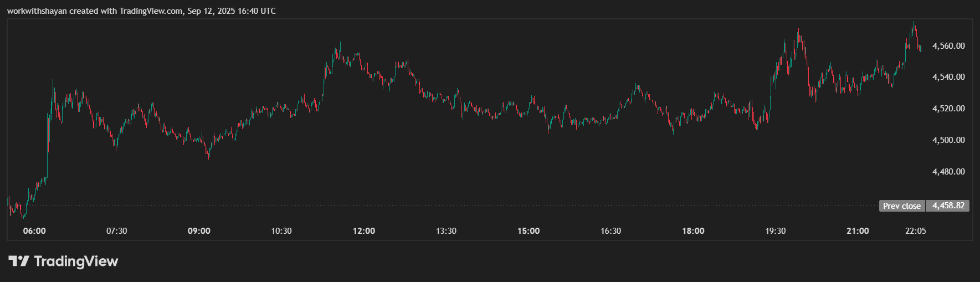This screenshot has width=980, height=282.
Task: Select the 4,540.00 price level label
Action: [x=948, y=77]
